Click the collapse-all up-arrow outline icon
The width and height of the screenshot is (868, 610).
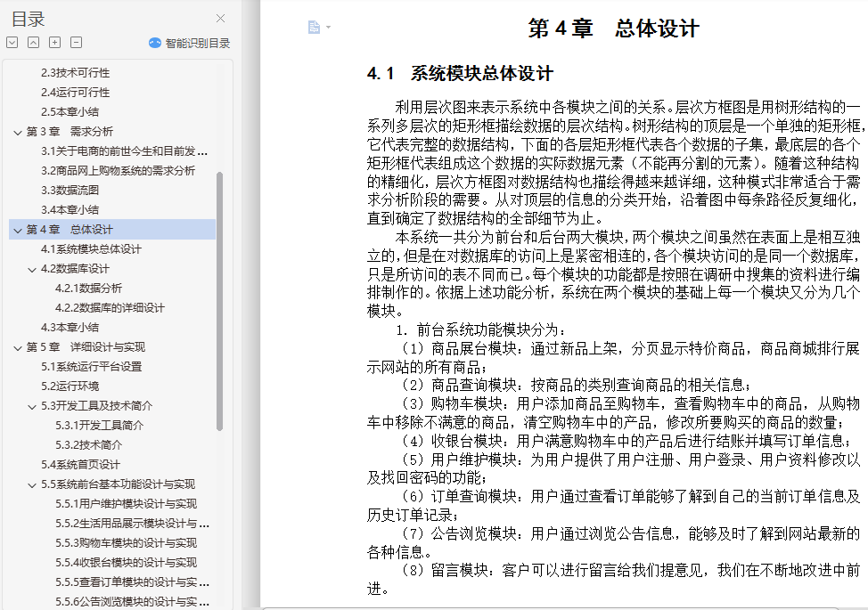point(33,43)
